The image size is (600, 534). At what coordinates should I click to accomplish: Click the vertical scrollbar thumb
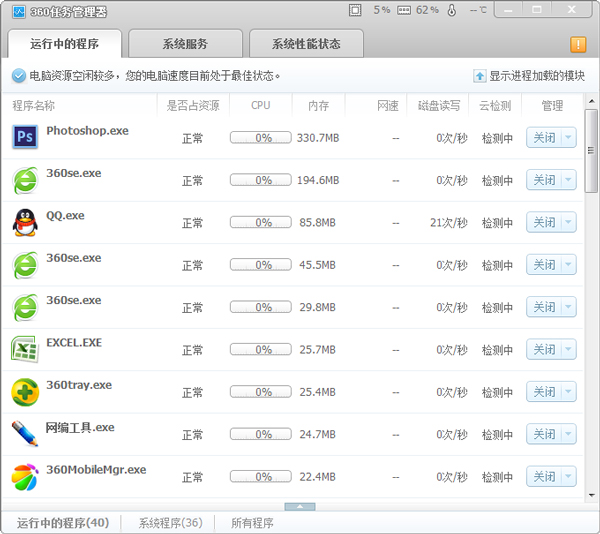(592, 151)
